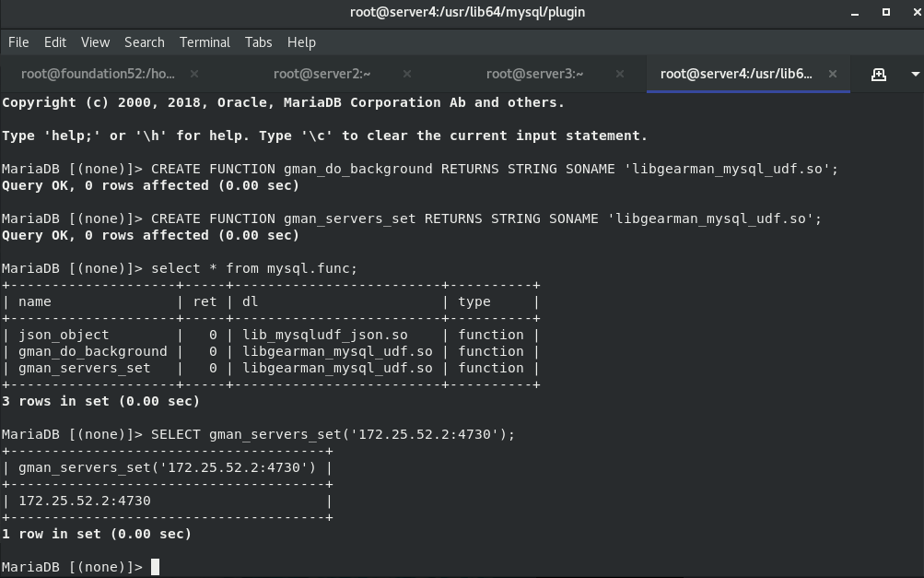Click the CREATE FUNCTION gman_servers_set command
This screenshot has height=578, width=924.
[486, 218]
